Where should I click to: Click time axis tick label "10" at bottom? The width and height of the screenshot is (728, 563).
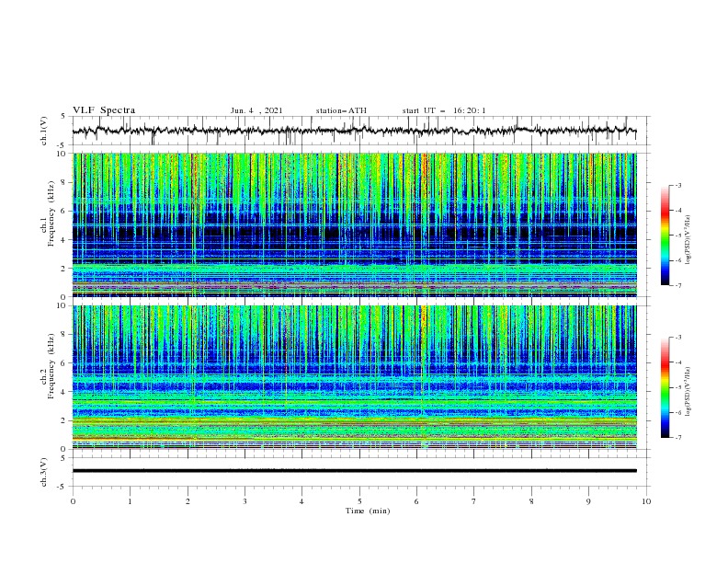pos(646,501)
